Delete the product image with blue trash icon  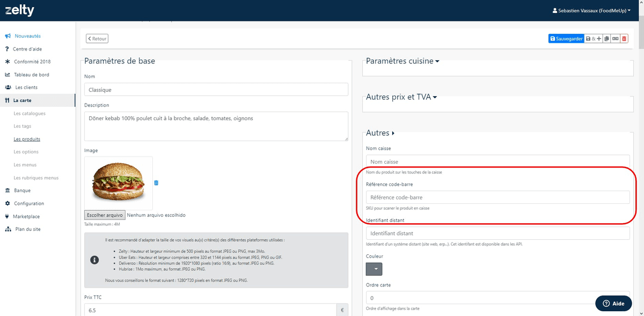pos(156,183)
